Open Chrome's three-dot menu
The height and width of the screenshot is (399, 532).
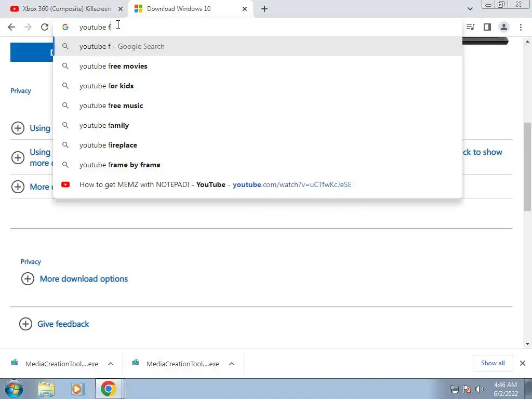coord(521,27)
